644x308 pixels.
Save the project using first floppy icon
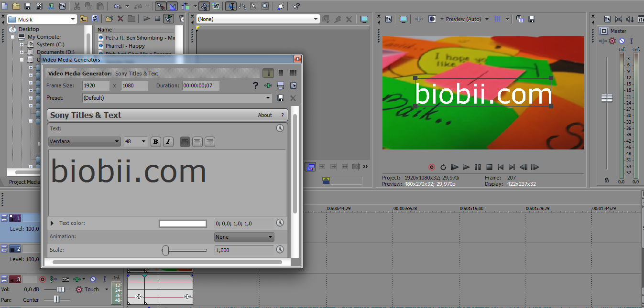28,6
